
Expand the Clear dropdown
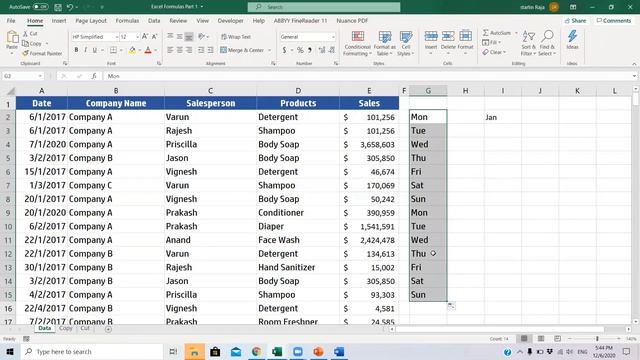point(505,52)
